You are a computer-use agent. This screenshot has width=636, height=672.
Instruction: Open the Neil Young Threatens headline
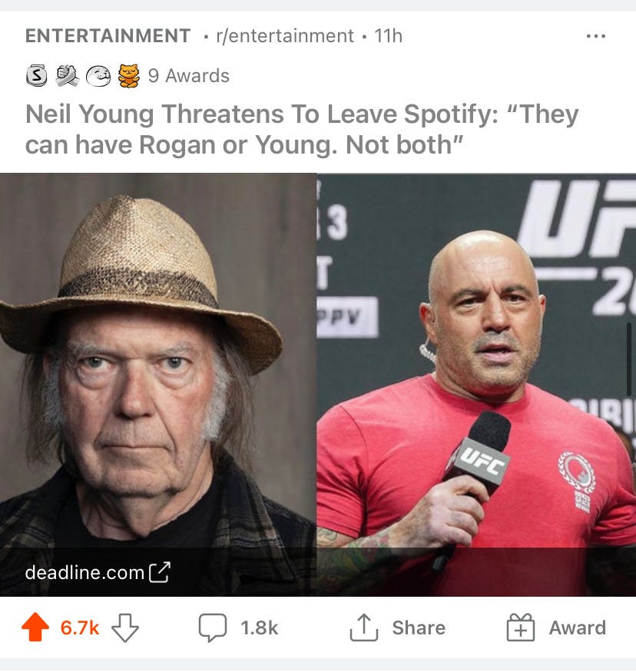(x=302, y=130)
